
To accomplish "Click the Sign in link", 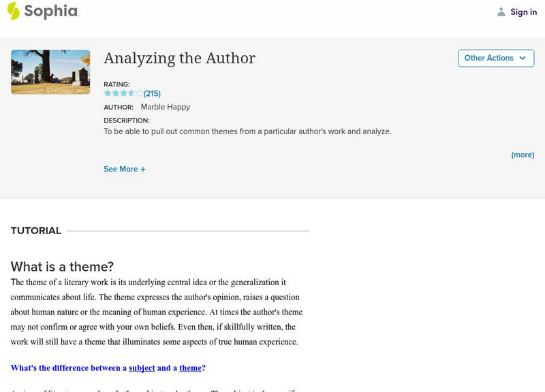I will click(523, 12).
